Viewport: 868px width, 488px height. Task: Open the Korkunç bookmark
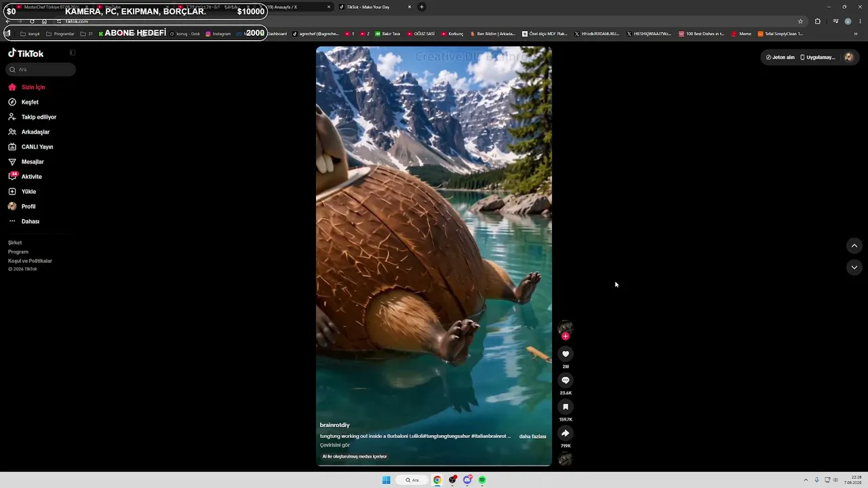(452, 34)
